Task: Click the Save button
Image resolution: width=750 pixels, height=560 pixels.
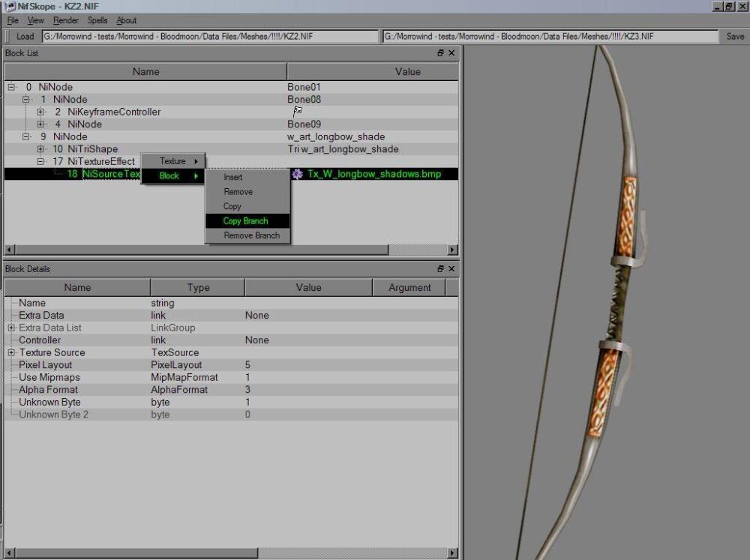Action: 735,36
